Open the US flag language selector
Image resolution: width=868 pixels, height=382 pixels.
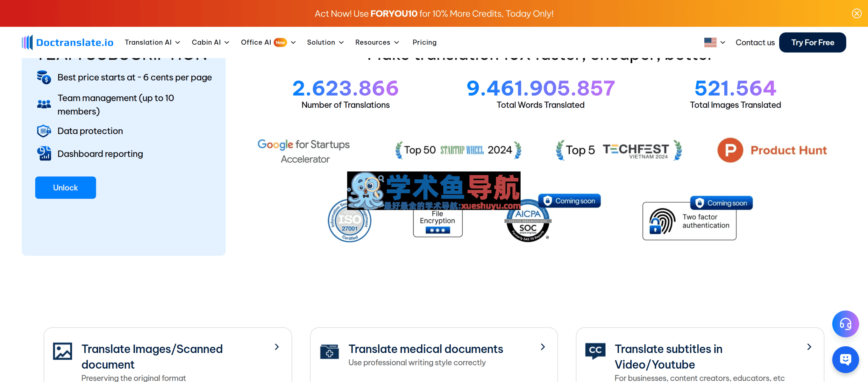714,42
